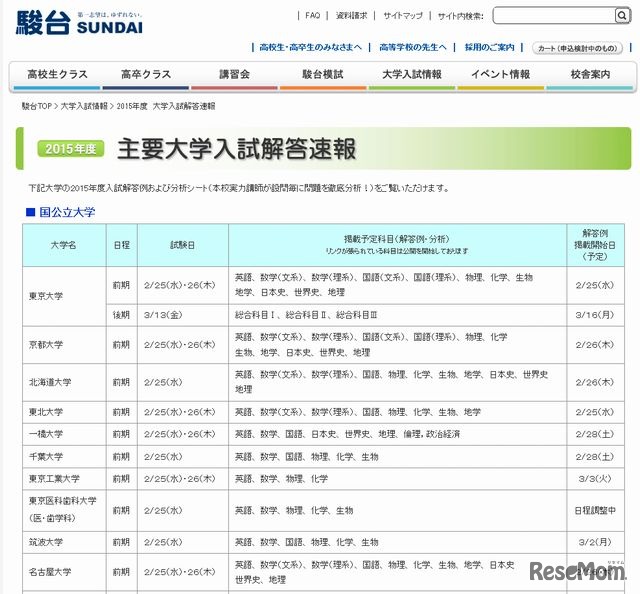The height and width of the screenshot is (594, 640).
Task: Click the 後期 schedule cell for 東京大学
Action: [x=122, y=315]
